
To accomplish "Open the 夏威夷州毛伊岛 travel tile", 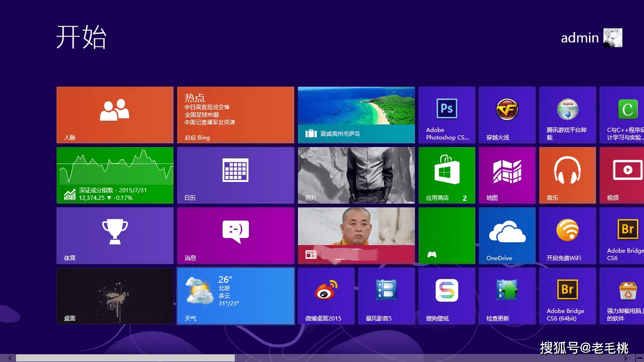I will pyautogui.click(x=356, y=115).
